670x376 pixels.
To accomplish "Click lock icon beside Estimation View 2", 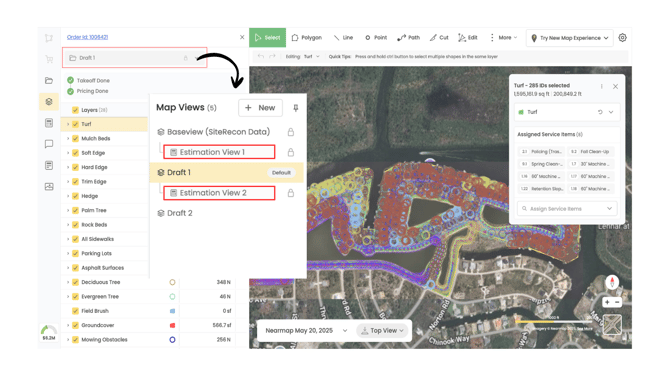I will (291, 193).
